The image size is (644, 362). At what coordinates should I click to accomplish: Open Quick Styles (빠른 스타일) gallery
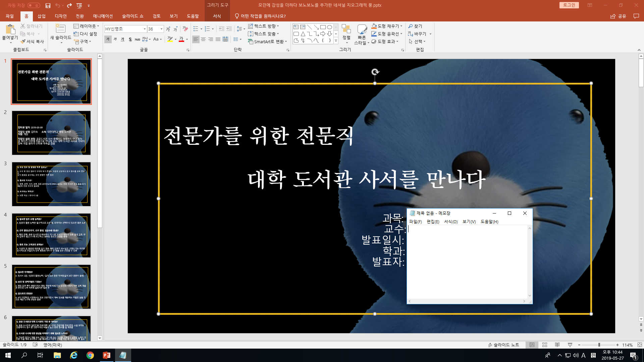coord(362,34)
